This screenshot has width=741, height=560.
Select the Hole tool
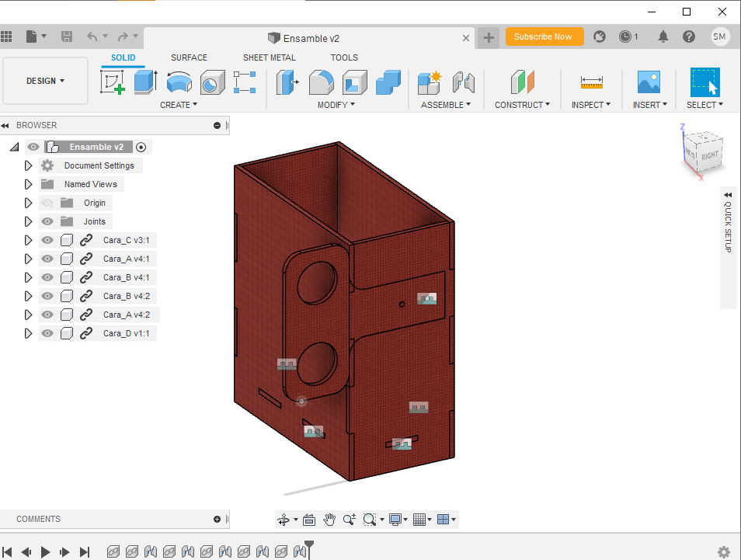tap(212, 82)
